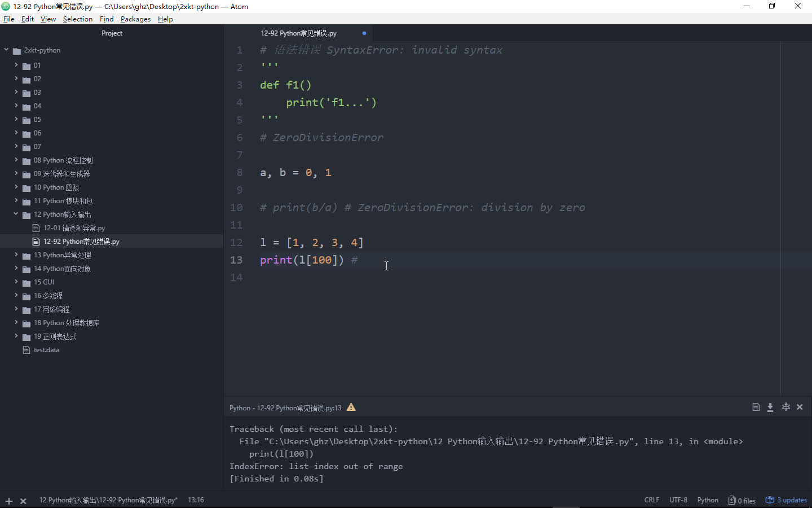Pin the script output panel
Viewport: 812px width, 508px height.
[x=785, y=407]
